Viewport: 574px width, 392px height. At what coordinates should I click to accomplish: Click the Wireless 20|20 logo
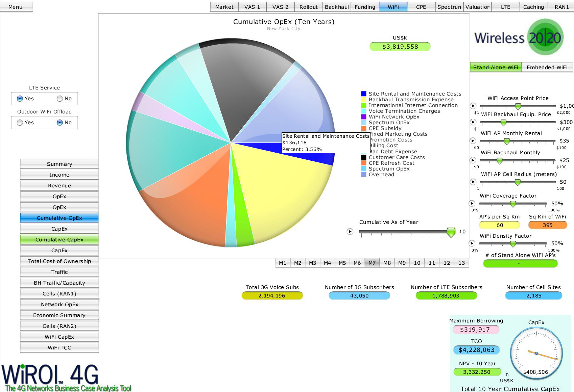[519, 37]
